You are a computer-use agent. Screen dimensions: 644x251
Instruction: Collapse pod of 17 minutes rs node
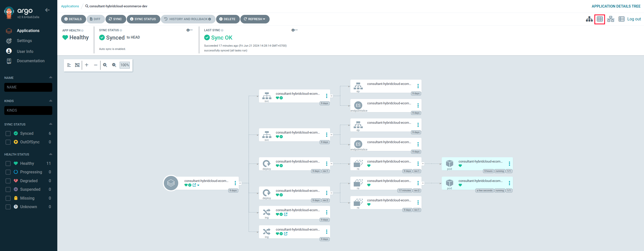423,183
